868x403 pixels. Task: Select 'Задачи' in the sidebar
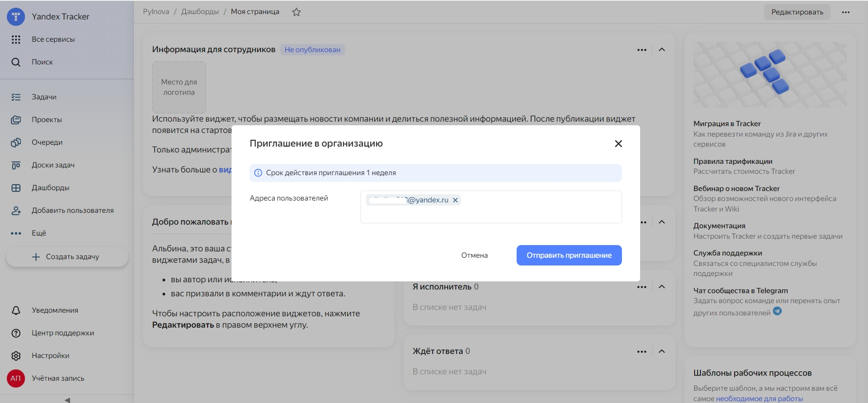pyautogui.click(x=44, y=97)
